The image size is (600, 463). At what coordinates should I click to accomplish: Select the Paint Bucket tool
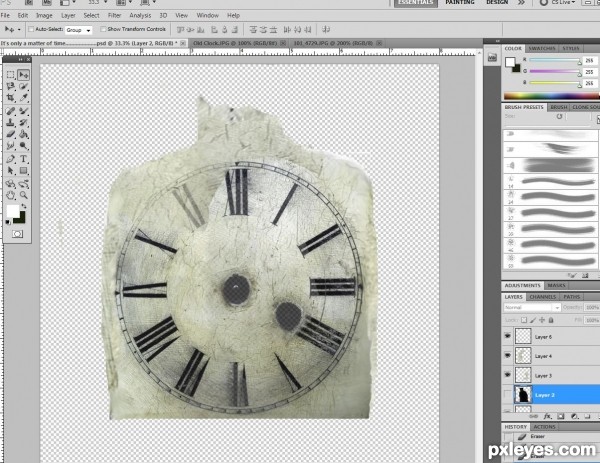click(x=23, y=134)
